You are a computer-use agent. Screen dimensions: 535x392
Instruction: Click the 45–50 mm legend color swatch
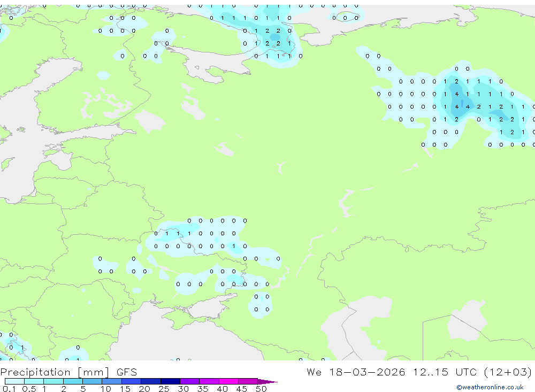coord(248,381)
